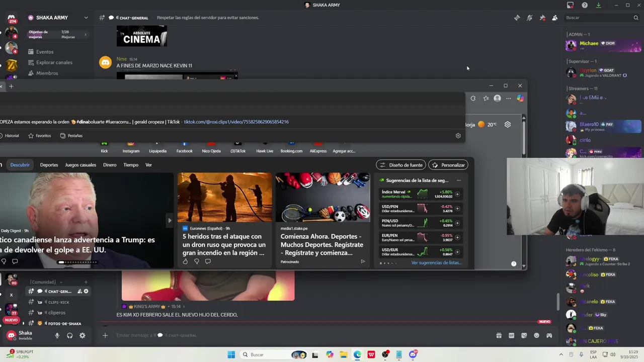Click Discord Buscar search field

tap(602, 18)
